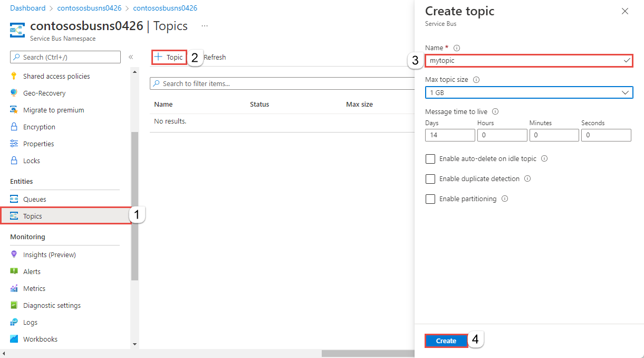The height and width of the screenshot is (358, 644).
Task: Click first contososbusns0426 breadcrumb link
Action: (89, 8)
